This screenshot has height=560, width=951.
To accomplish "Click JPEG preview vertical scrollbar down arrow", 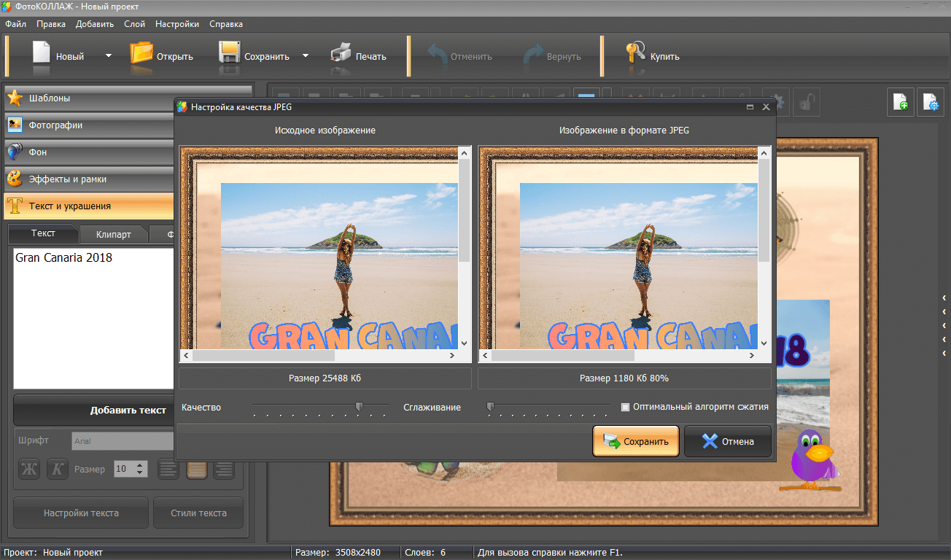I will 764,343.
